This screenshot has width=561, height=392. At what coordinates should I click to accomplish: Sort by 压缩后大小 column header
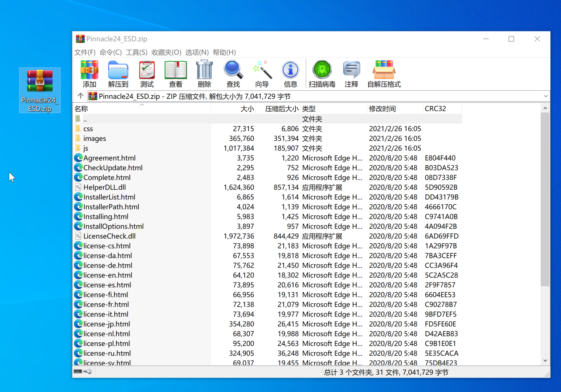click(278, 109)
